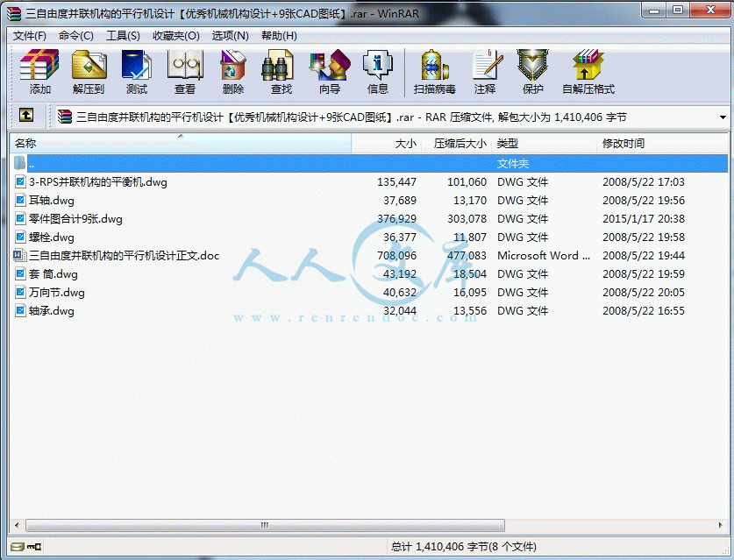
Task: Select the 零件图合计9张.dwg file name
Action: click(x=75, y=218)
